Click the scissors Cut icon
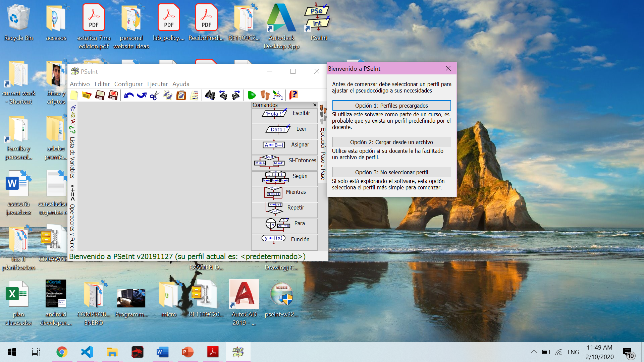644x362 pixels. pyautogui.click(x=154, y=96)
